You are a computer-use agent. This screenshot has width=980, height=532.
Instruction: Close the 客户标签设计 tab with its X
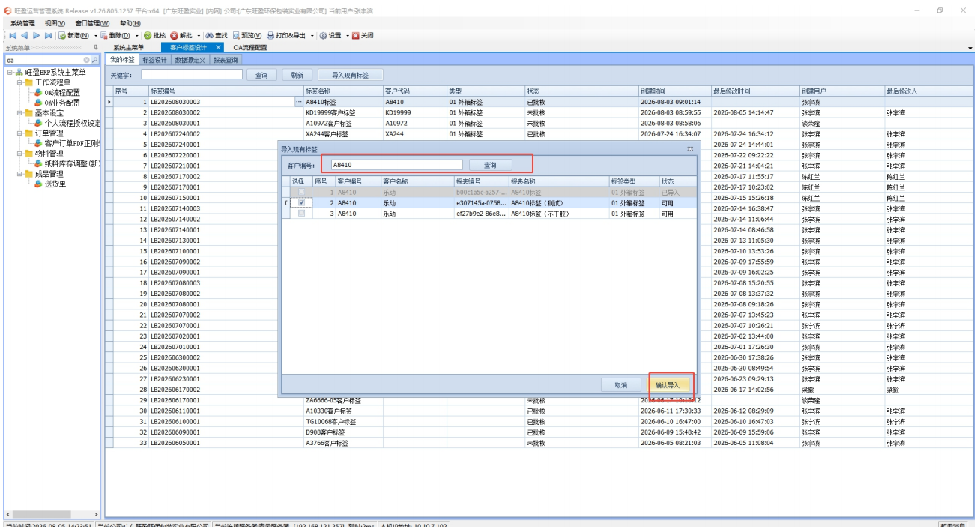(218, 47)
